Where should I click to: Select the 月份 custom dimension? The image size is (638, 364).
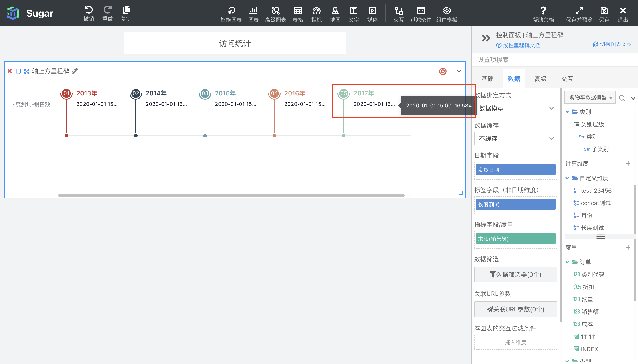[x=583, y=216]
